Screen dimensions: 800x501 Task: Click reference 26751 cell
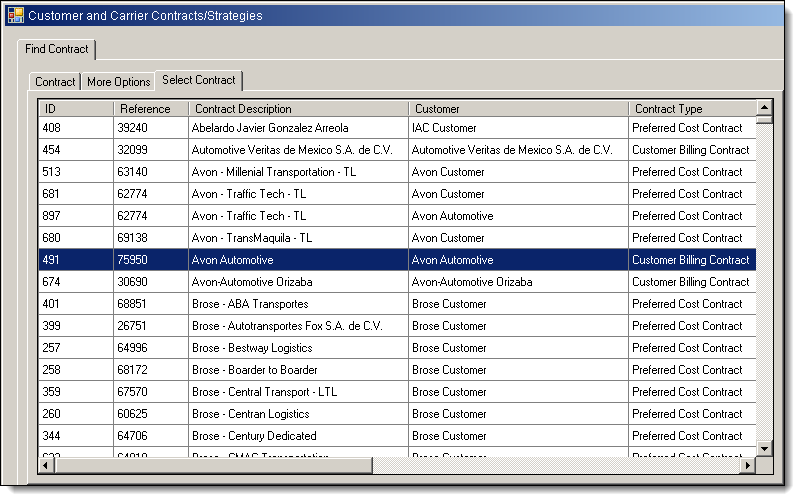tap(151, 325)
